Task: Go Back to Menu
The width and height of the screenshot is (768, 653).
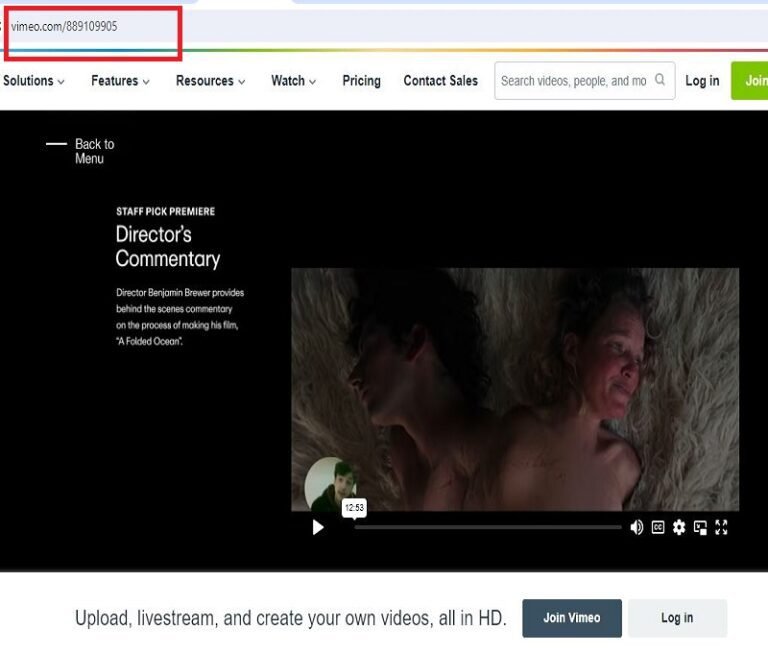Action: click(x=80, y=151)
